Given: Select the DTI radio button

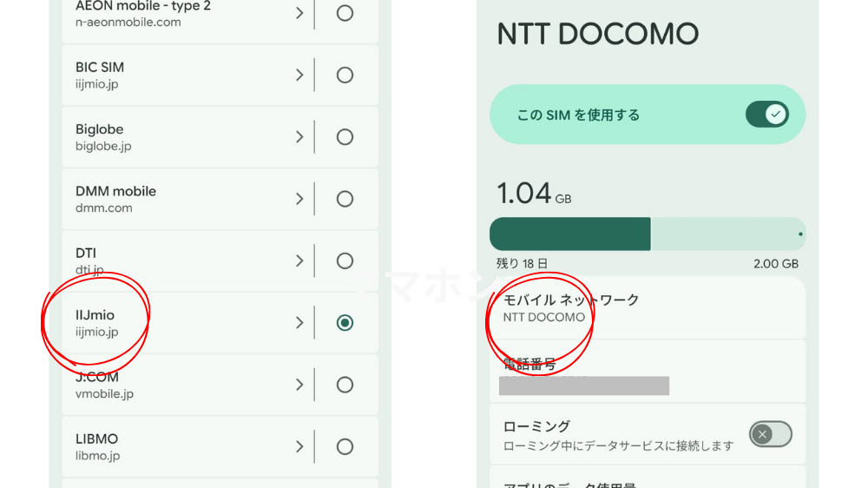Looking at the screenshot, I should tap(345, 260).
